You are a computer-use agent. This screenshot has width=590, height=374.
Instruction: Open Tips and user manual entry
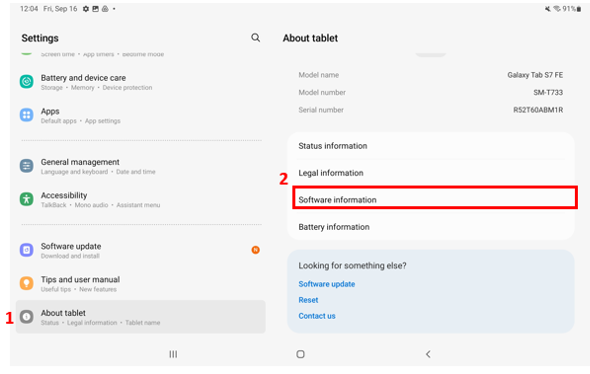(140, 284)
